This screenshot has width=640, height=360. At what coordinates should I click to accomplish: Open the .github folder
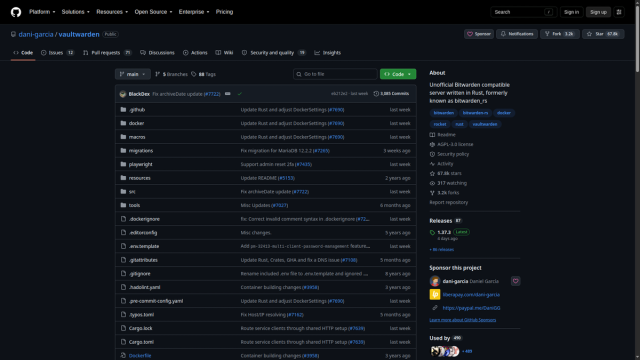(137, 110)
